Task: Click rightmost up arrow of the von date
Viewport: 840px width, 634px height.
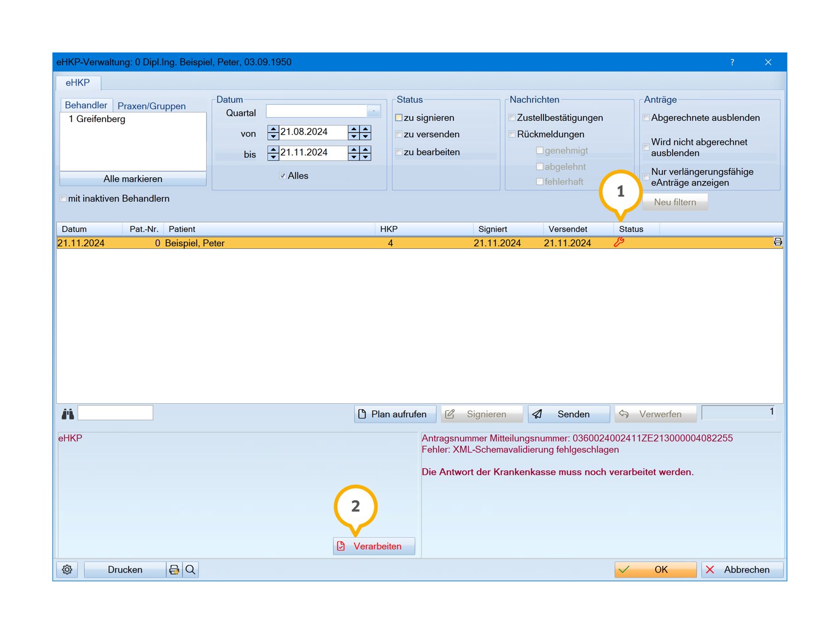Action: tap(365, 129)
